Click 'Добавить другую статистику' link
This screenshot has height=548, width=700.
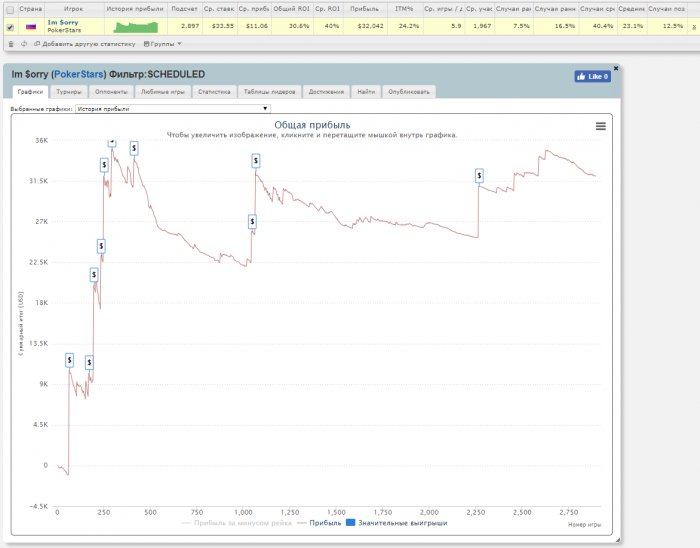83,43
